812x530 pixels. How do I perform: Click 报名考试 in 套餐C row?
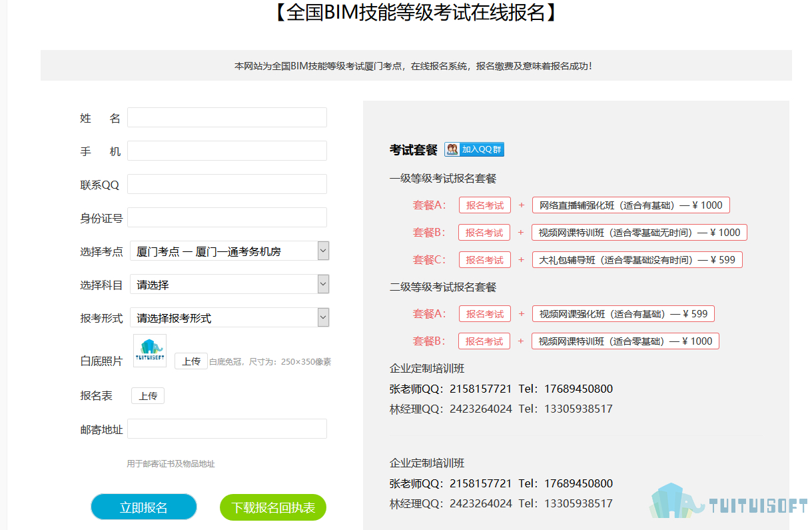(x=485, y=260)
